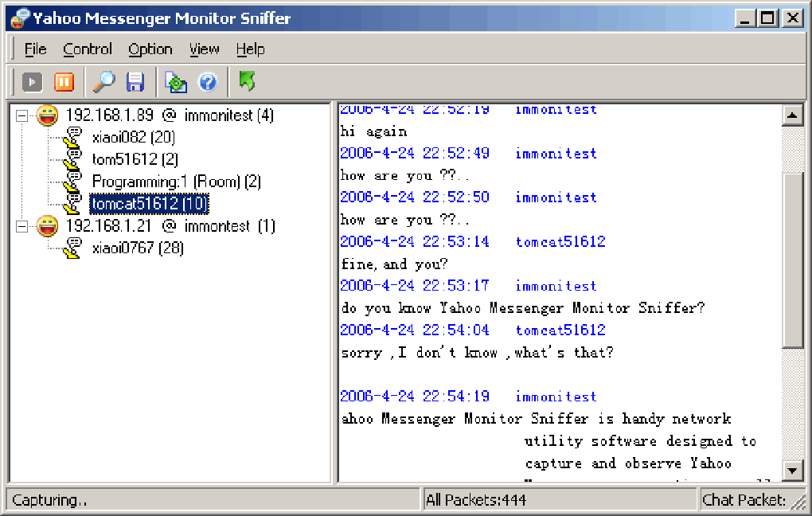Open the Help menu
The width and height of the screenshot is (812, 516).
point(251,49)
